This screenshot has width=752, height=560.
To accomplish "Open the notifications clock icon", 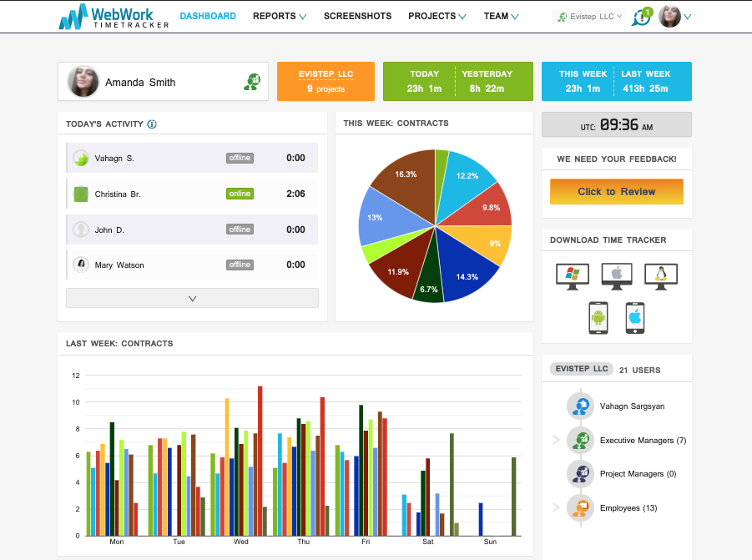I will (x=641, y=17).
